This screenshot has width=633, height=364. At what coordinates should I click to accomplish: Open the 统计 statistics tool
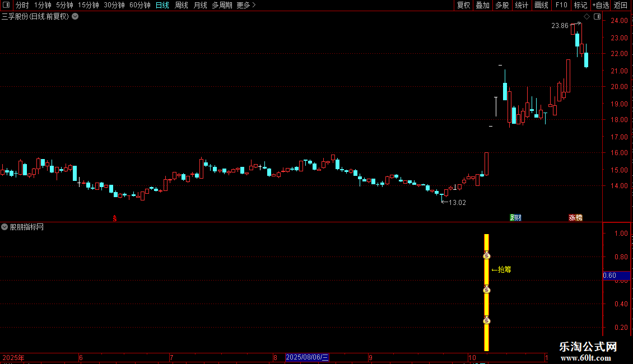coord(522,5)
